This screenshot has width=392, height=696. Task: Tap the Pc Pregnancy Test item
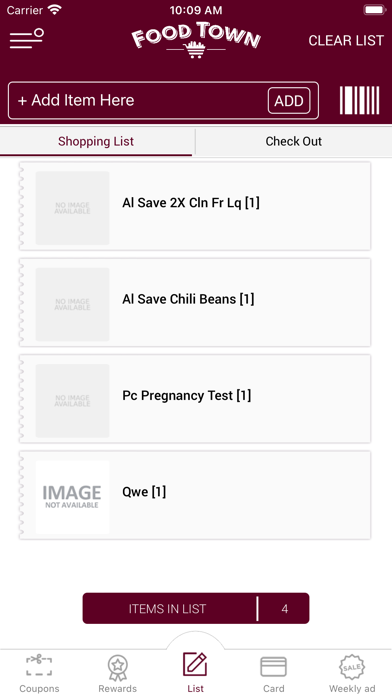coord(195,399)
